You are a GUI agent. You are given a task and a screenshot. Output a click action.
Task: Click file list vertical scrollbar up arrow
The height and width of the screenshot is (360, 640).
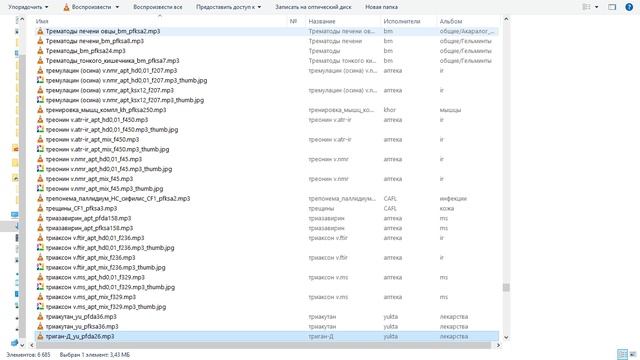click(x=506, y=19)
